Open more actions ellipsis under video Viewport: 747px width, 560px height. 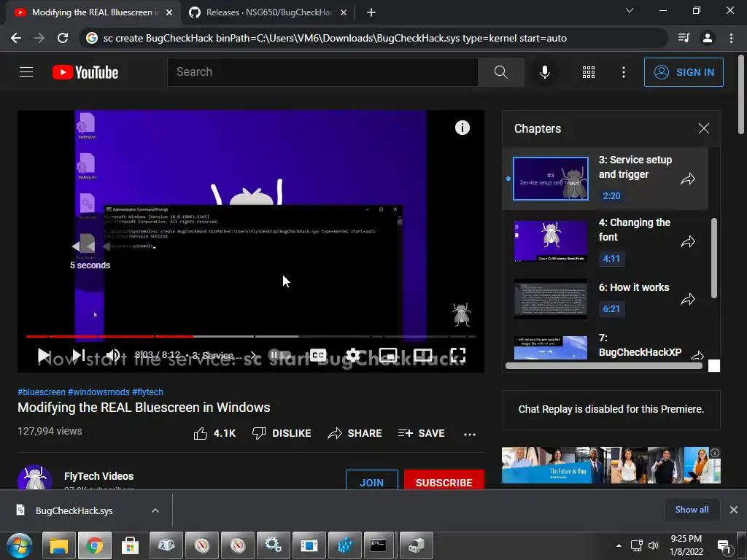(x=470, y=434)
